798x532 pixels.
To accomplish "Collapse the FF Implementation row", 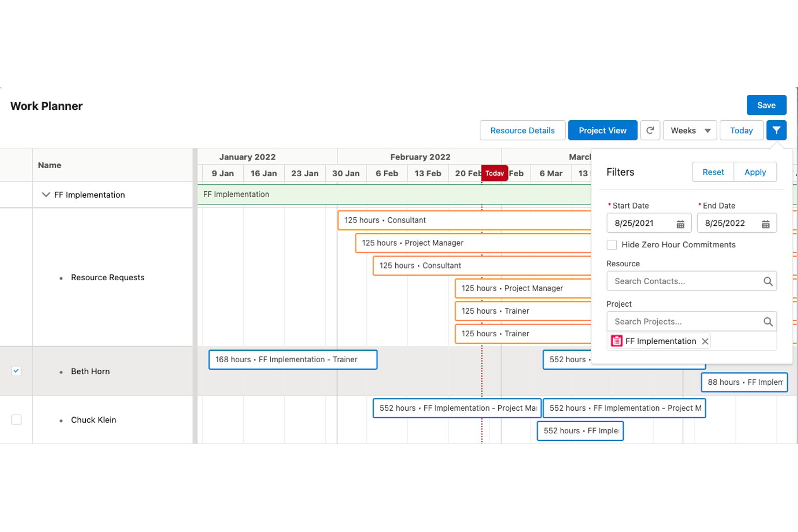I will 46,195.
